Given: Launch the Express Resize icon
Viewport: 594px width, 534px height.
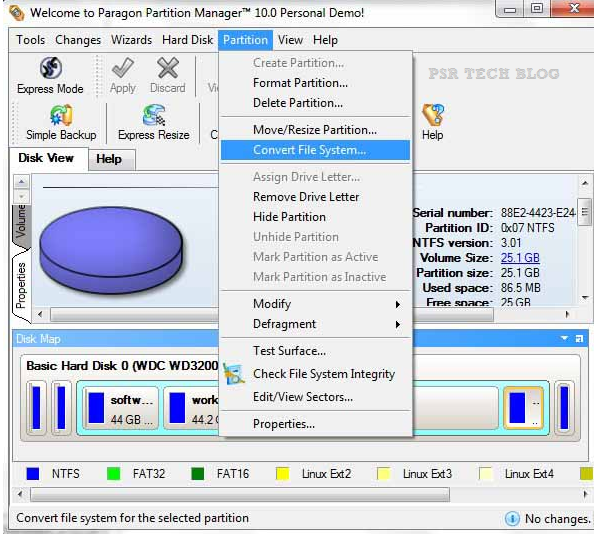Looking at the screenshot, I should click(x=154, y=115).
